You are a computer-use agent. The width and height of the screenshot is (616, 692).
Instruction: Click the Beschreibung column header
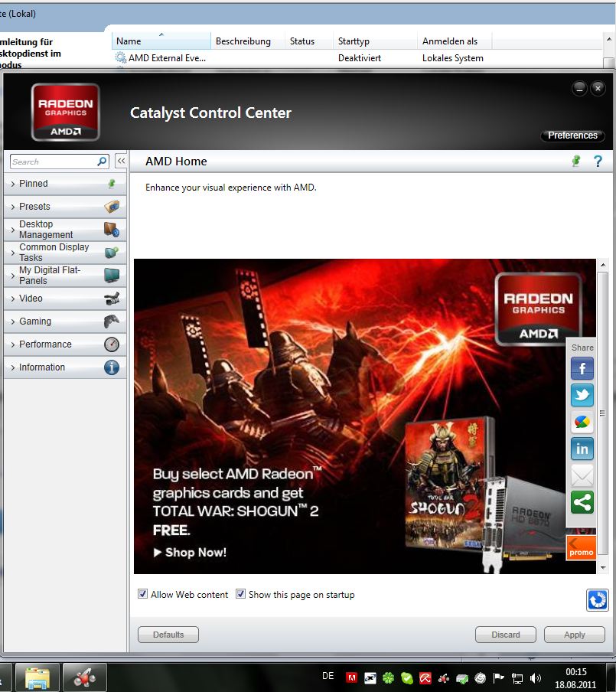248,41
